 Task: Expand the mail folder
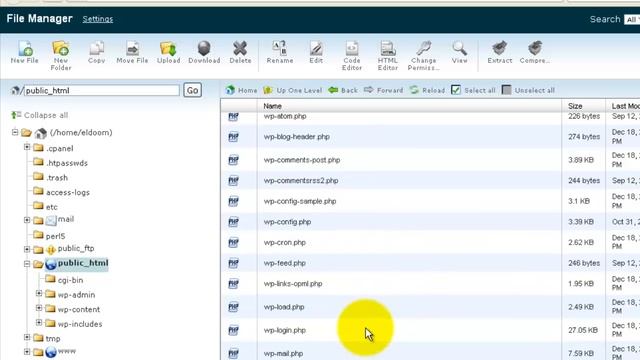coord(27,220)
